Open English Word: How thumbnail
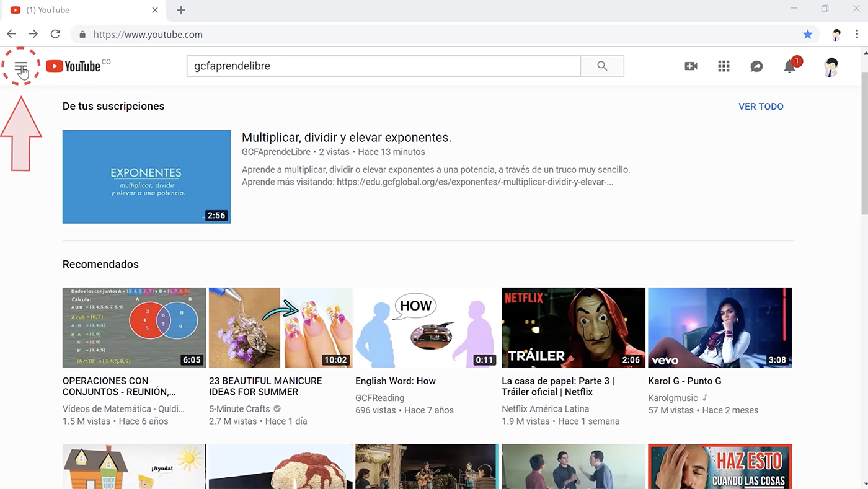The image size is (868, 489). 427,328
